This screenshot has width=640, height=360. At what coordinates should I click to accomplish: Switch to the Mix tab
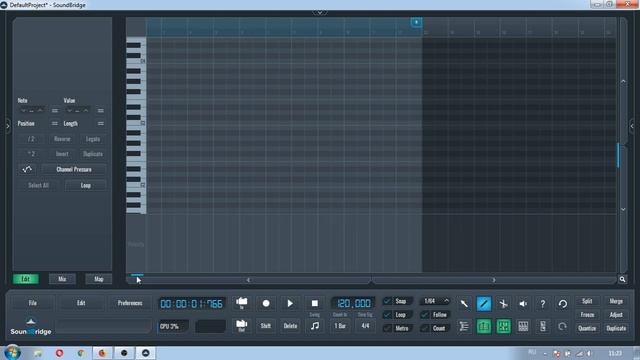click(62, 279)
